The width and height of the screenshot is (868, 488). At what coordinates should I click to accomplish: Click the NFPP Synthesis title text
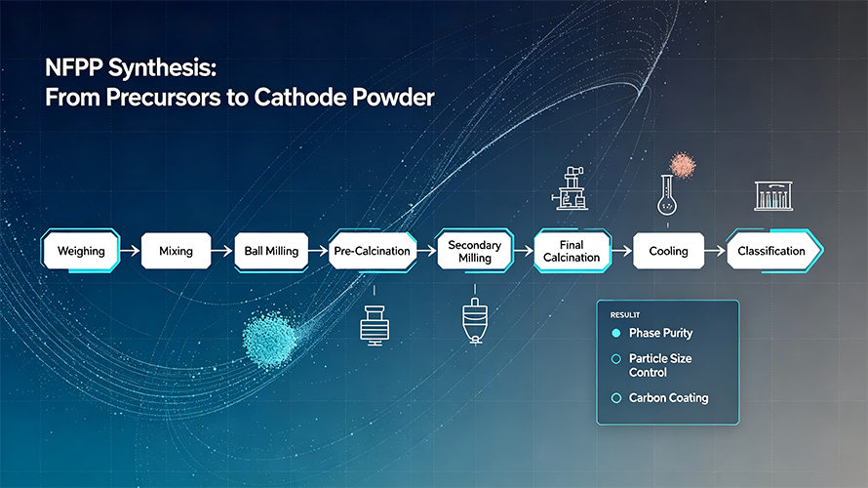239,83
